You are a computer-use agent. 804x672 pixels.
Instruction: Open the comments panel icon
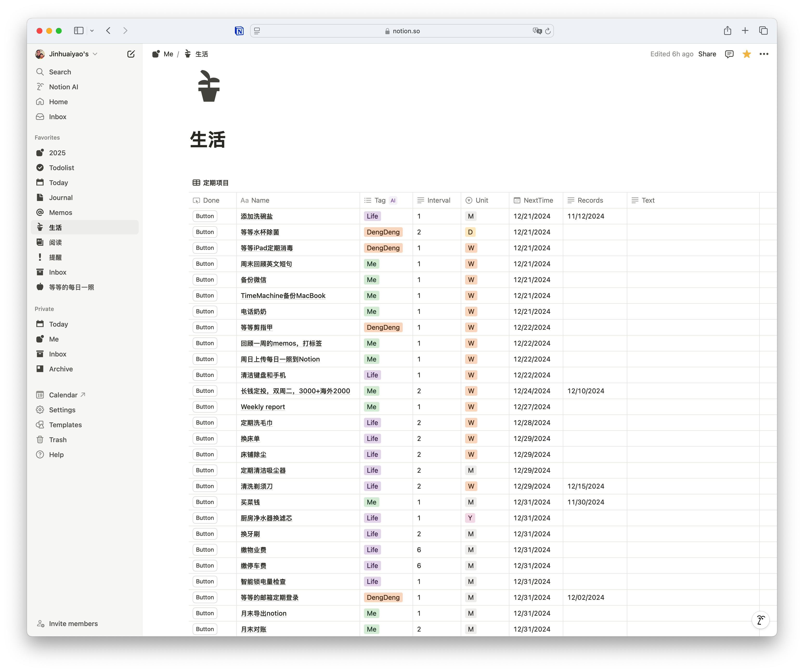[x=729, y=54]
